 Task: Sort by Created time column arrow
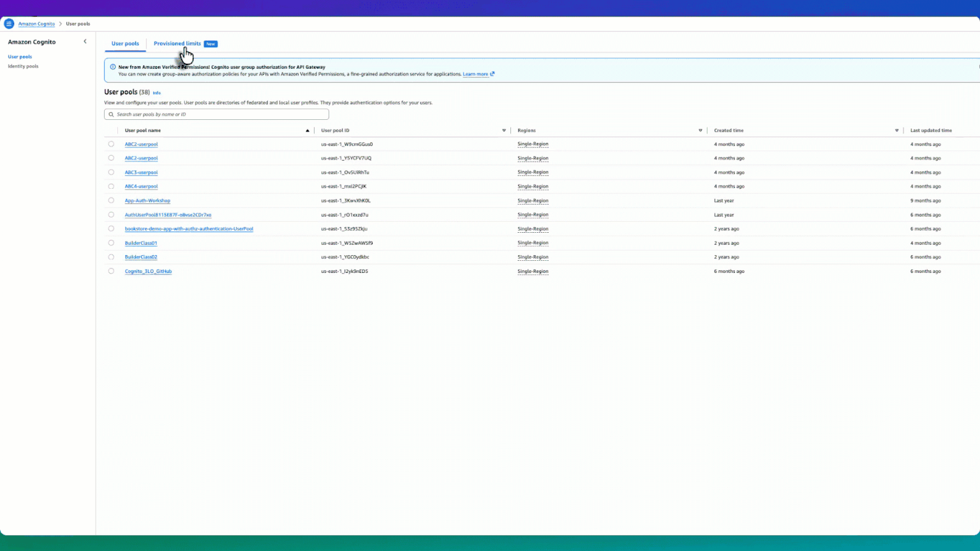click(897, 131)
